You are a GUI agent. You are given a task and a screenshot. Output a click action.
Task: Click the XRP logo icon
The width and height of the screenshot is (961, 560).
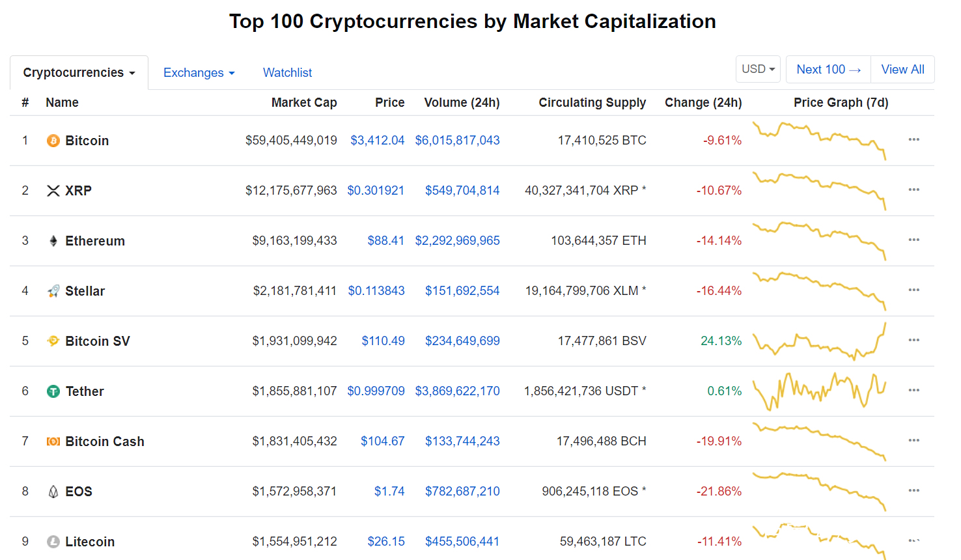tap(53, 191)
